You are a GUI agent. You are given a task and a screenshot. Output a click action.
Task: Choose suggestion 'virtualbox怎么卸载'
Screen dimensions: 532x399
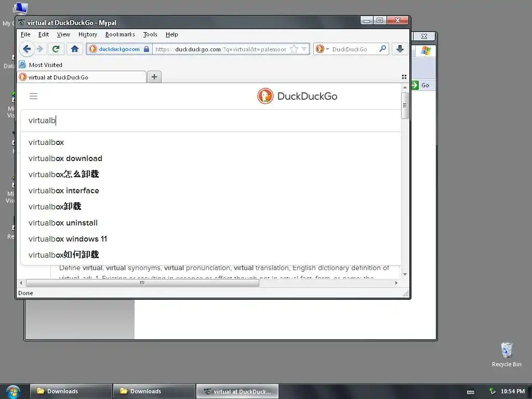point(210,175)
